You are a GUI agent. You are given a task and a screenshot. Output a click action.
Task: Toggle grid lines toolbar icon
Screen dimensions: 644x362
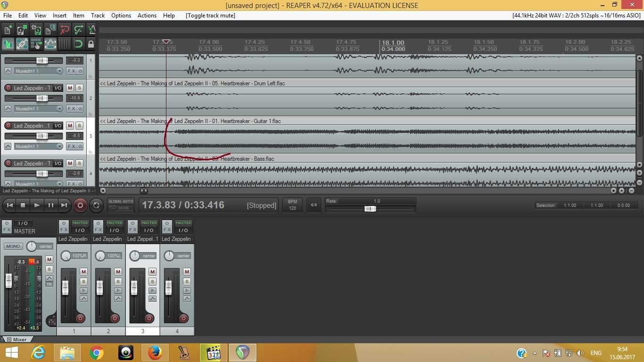click(x=64, y=44)
